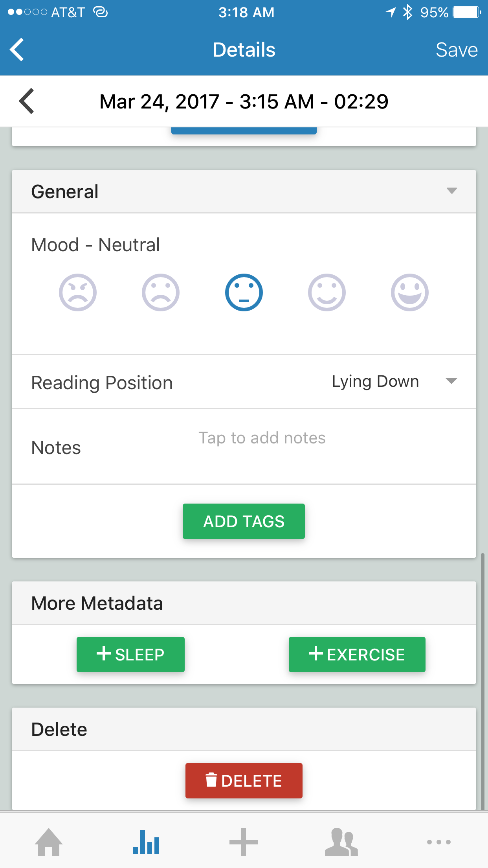Viewport: 488px width, 868px height.
Task: Collapse the General section arrow
Action: click(x=452, y=191)
